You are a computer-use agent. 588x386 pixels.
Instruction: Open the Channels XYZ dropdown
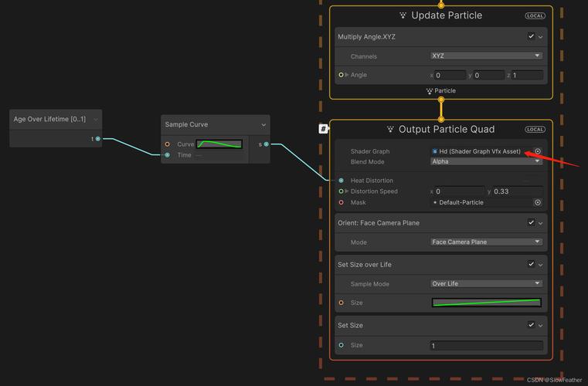tap(486, 56)
